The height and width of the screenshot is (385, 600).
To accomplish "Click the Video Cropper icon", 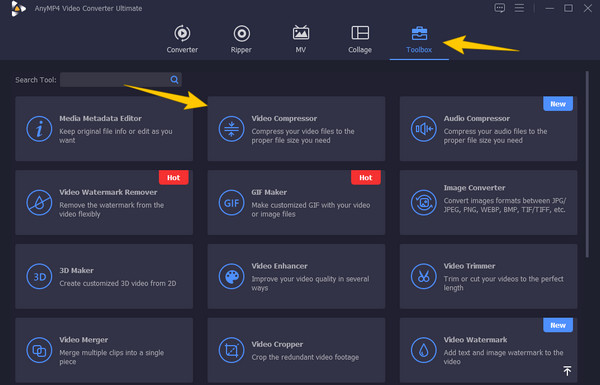I will click(x=231, y=350).
